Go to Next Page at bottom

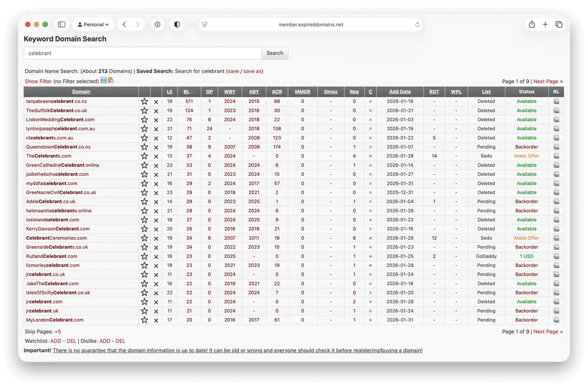[548, 331]
